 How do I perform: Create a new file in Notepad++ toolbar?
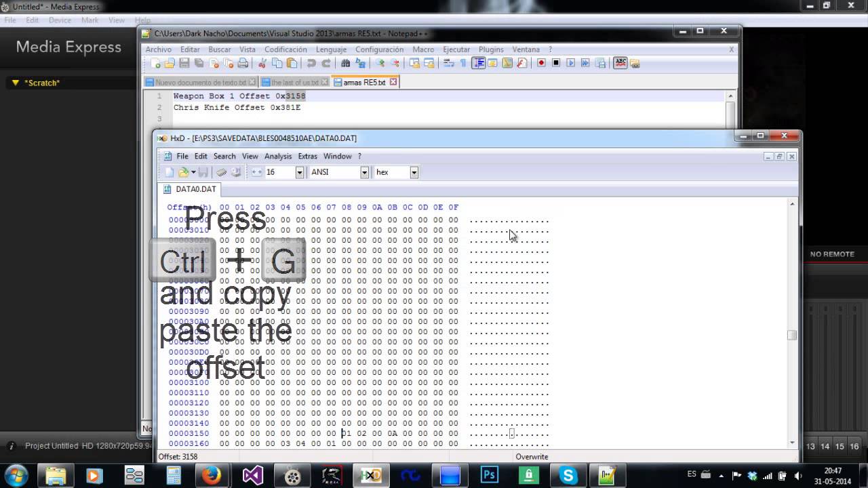(156, 63)
